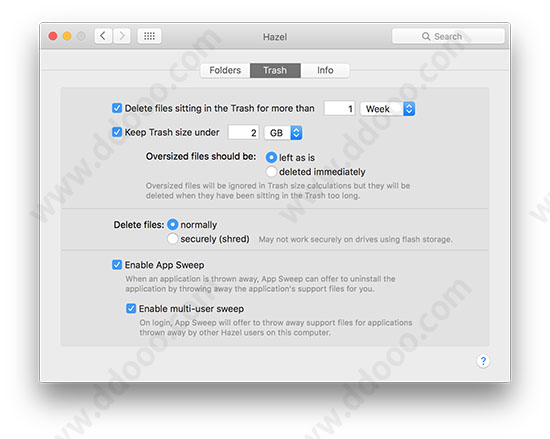This screenshot has height=439, width=550.
Task: Toggle Delete files sitting in Trash checkbox
Action: coord(117,108)
